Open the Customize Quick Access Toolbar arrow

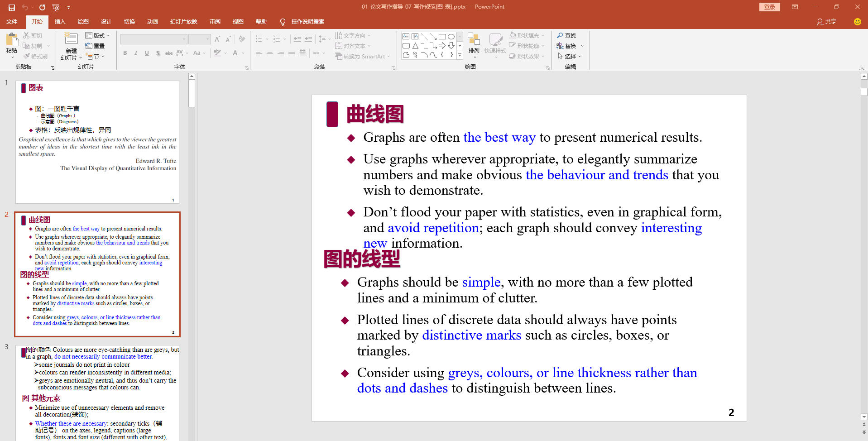tap(68, 7)
